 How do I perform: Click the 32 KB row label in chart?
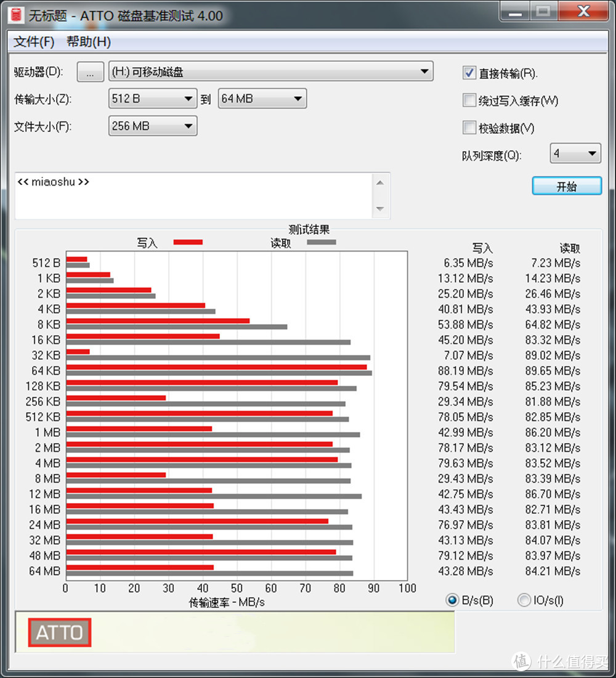click(46, 356)
